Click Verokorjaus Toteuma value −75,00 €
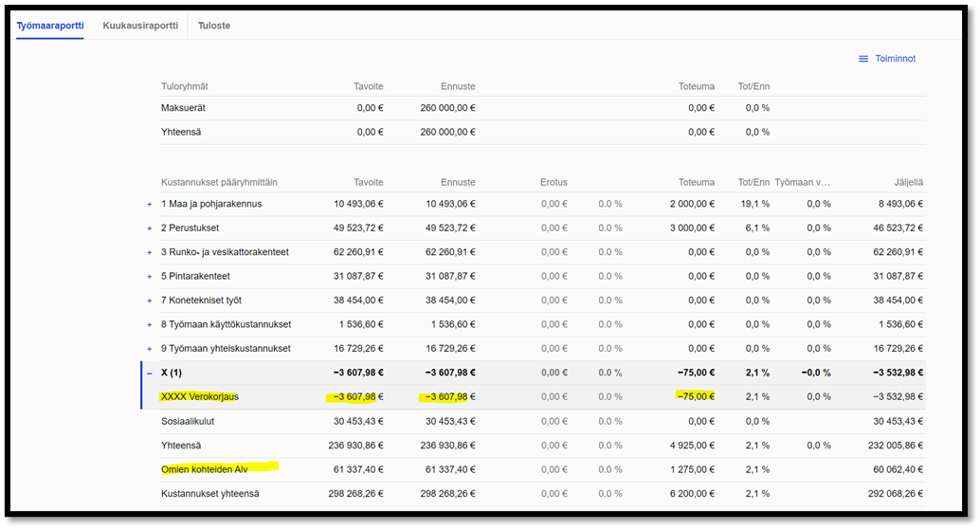Screen dimensions: 980x529 pyautogui.click(x=696, y=396)
